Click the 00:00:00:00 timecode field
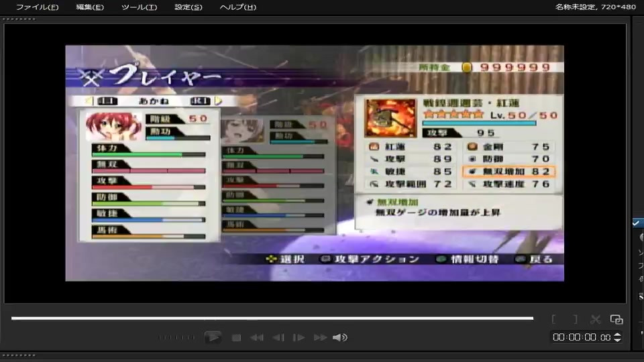644x362 pixels. coord(582,337)
